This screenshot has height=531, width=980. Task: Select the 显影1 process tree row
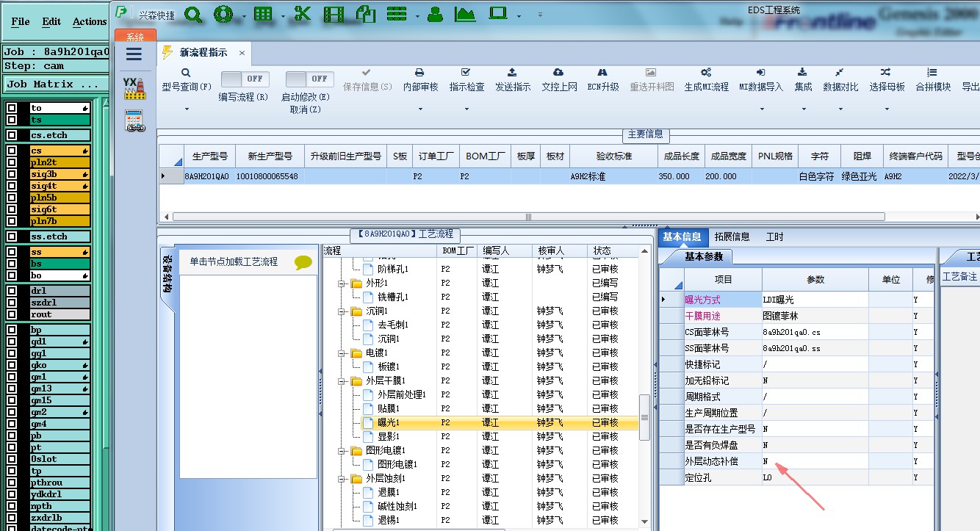(x=481, y=436)
